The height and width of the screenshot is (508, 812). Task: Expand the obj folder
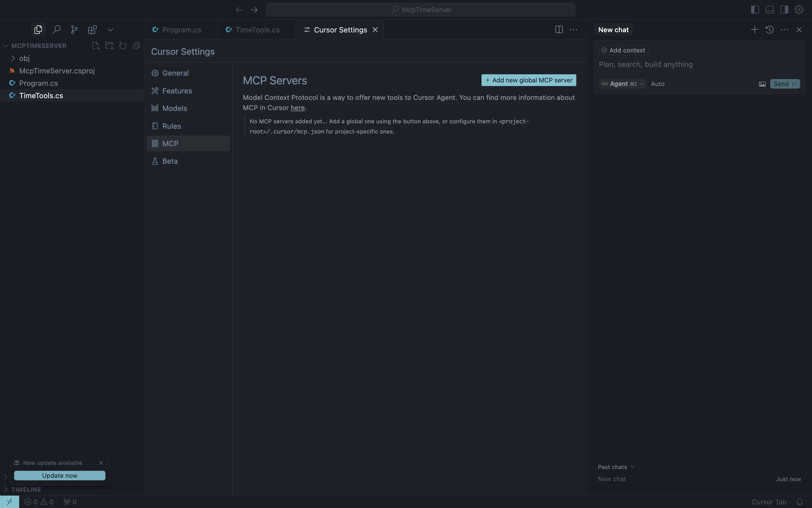pos(72,58)
